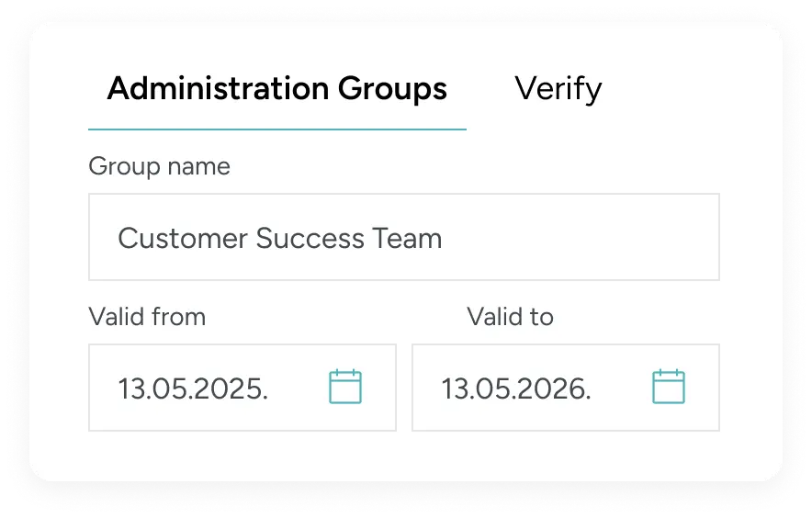Image resolution: width=812 pixels, height=518 pixels.
Task: Show calendar next to the 13.05.2026. date
Action: click(x=669, y=387)
